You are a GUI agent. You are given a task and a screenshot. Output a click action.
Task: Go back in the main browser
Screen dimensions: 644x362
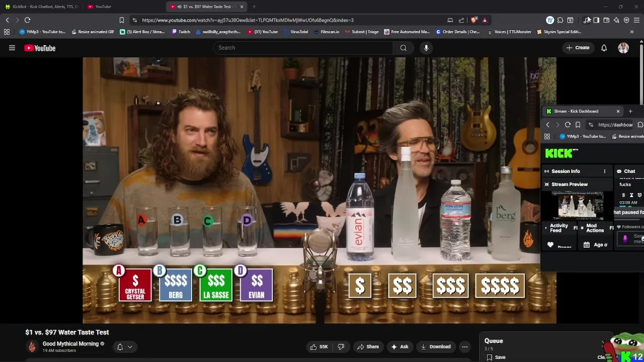(7, 20)
